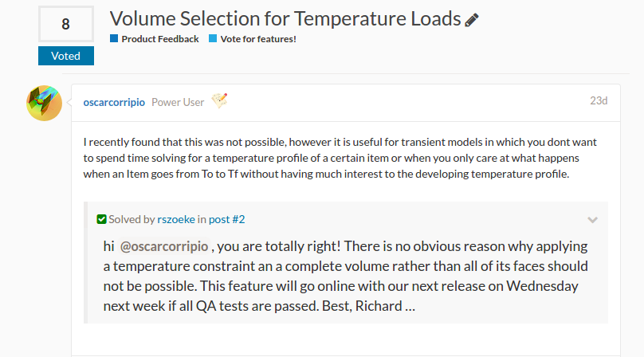Click the Power User title label
The height and width of the screenshot is (357, 644).
coord(178,102)
